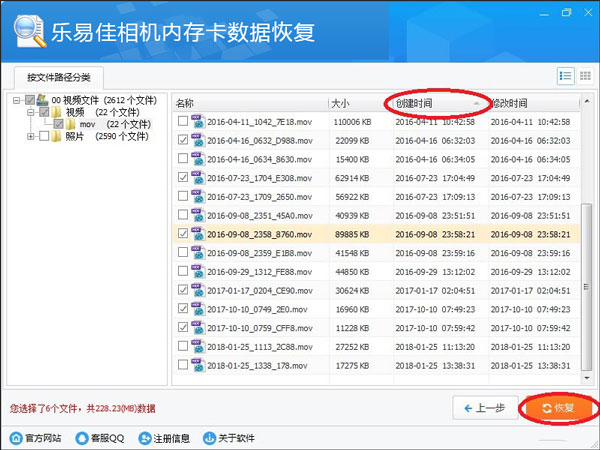
Task: Select the size cell 110006 KB
Action: click(352, 122)
